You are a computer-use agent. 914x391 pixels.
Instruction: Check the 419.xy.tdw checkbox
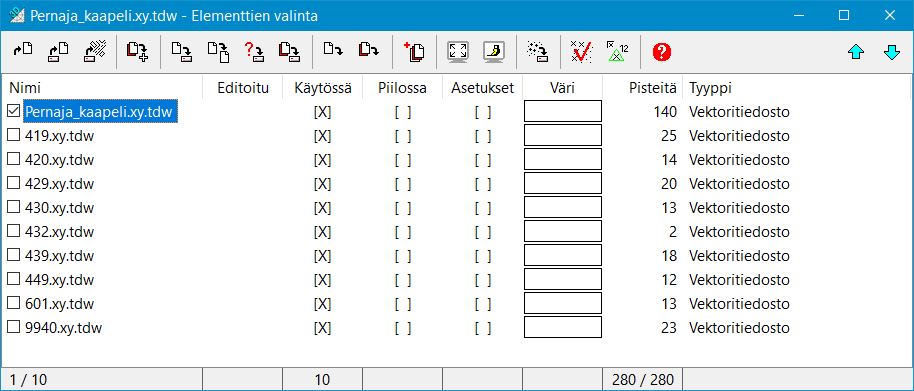[13, 135]
